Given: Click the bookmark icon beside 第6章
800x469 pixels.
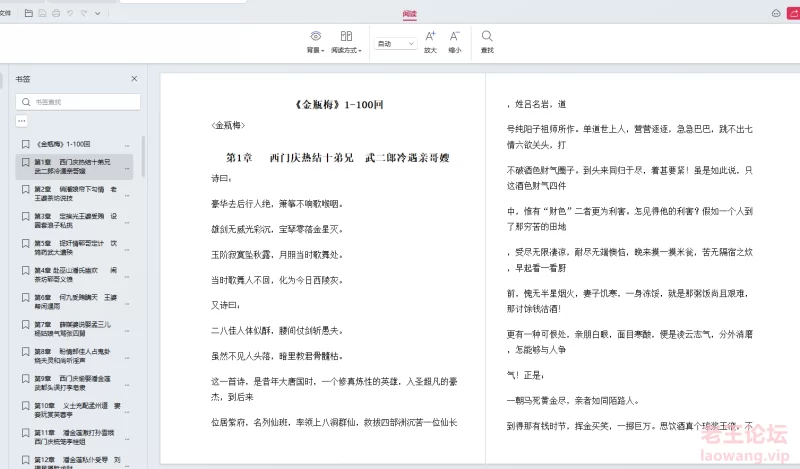Looking at the screenshot, I should (x=26, y=298).
